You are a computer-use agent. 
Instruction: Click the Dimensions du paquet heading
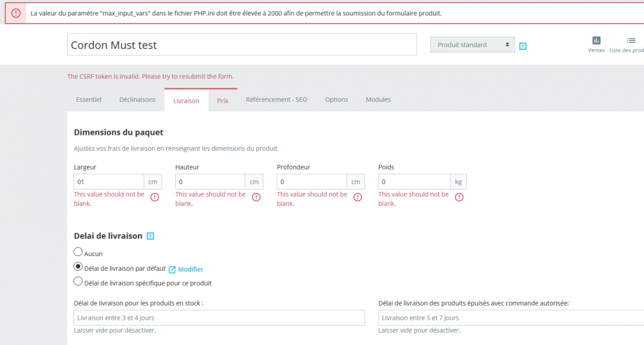pos(118,132)
